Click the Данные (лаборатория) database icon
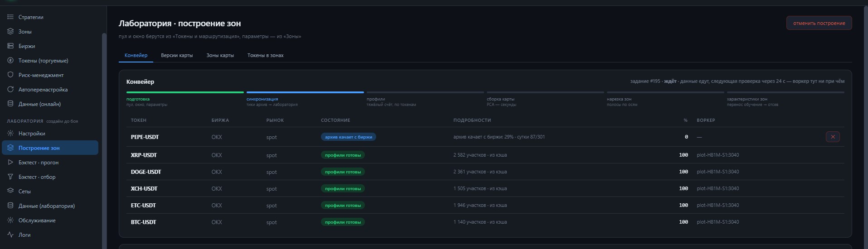The height and width of the screenshot is (249, 868). [10, 206]
